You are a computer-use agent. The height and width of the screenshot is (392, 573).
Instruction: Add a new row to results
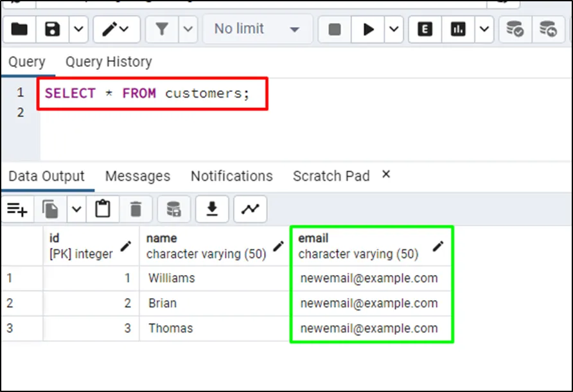pyautogui.click(x=17, y=209)
